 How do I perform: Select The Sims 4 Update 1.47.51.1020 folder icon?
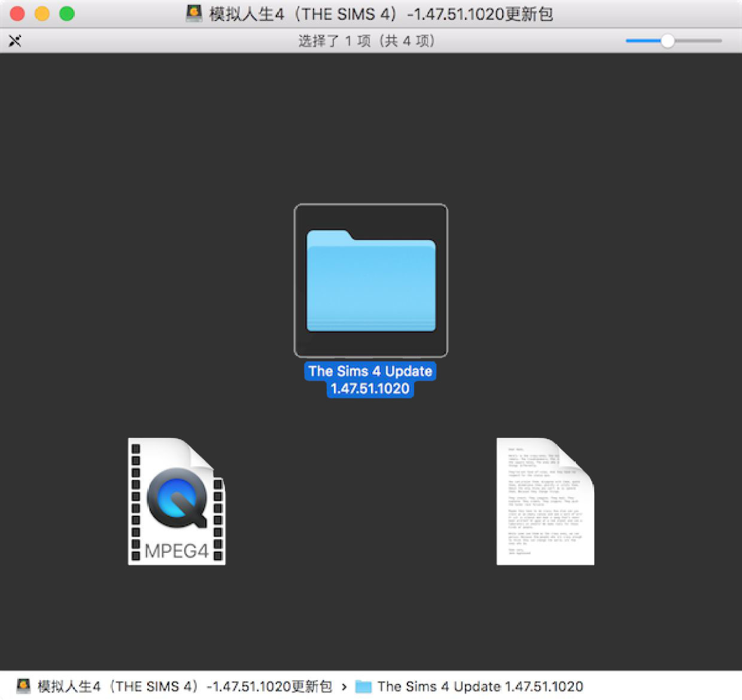point(371,281)
